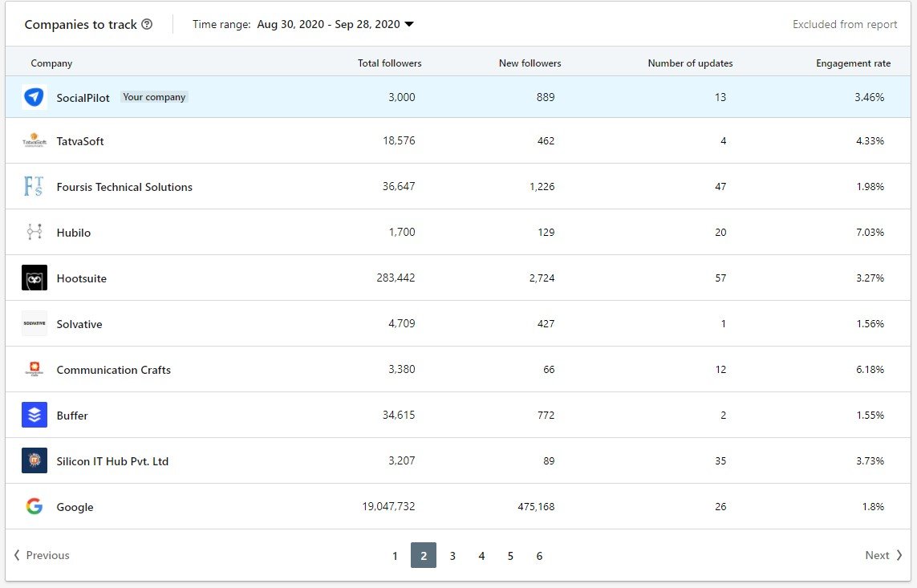Click the New followers column header
This screenshot has height=588, width=917.
click(530, 63)
